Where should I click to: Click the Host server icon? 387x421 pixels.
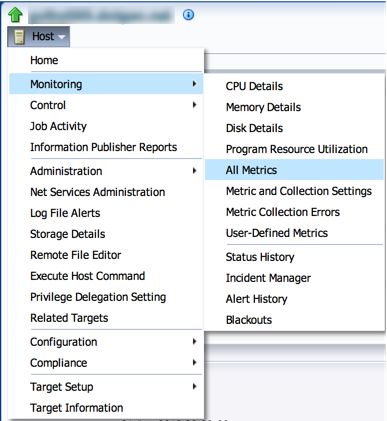tap(19, 37)
